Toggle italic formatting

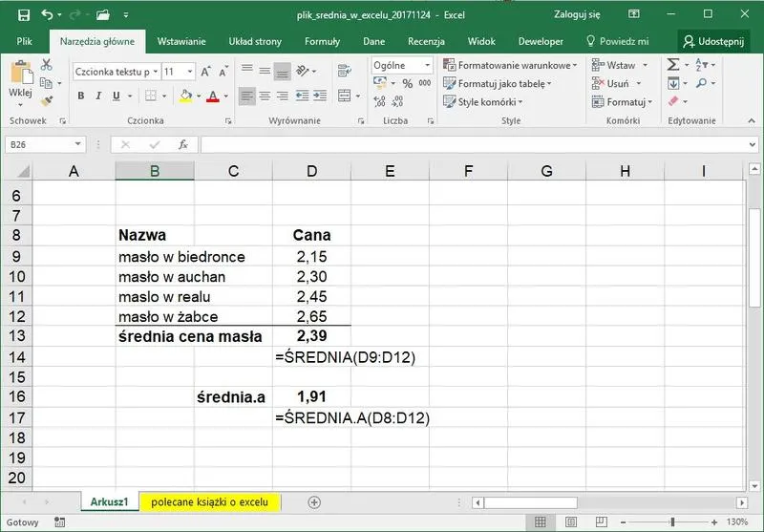pyautogui.click(x=99, y=96)
